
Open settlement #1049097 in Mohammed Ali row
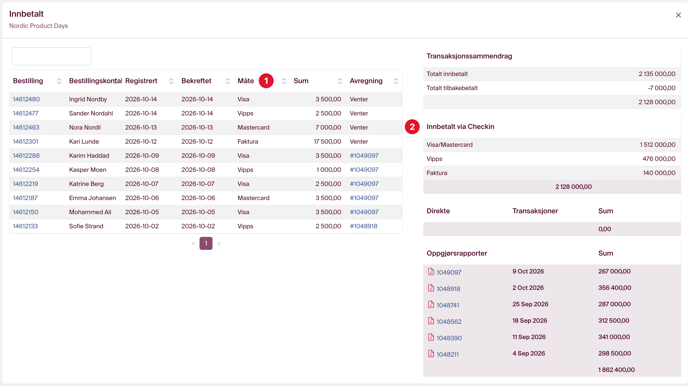pyautogui.click(x=364, y=212)
